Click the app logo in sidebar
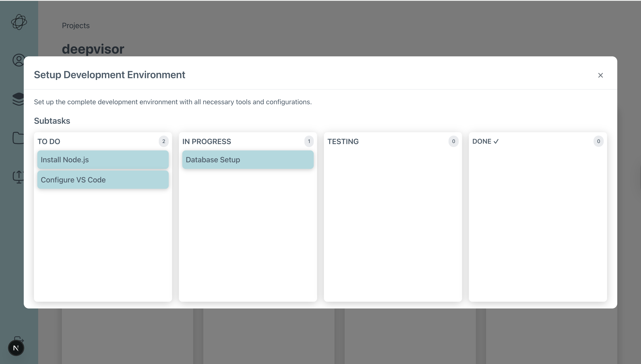Image resolution: width=641 pixels, height=364 pixels. 19,22
